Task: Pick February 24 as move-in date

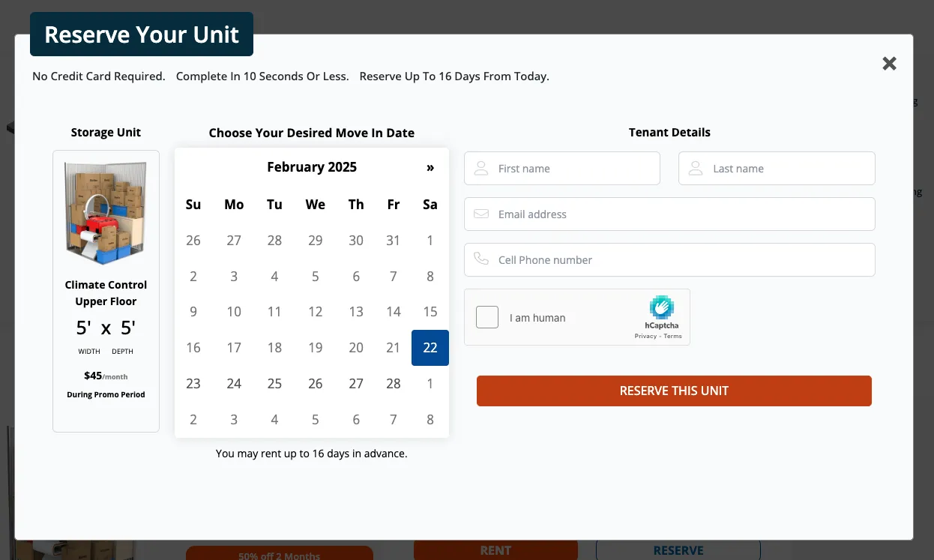Action: (234, 384)
